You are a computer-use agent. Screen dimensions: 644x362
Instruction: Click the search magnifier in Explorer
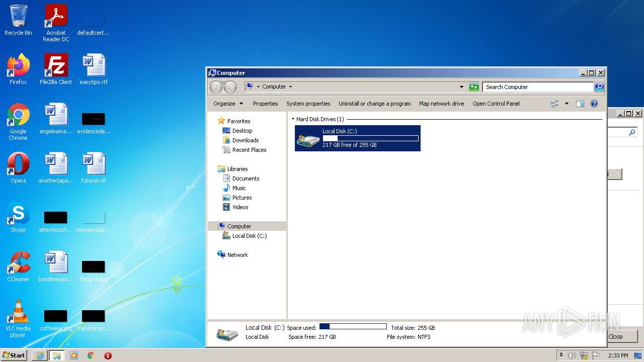coord(599,87)
